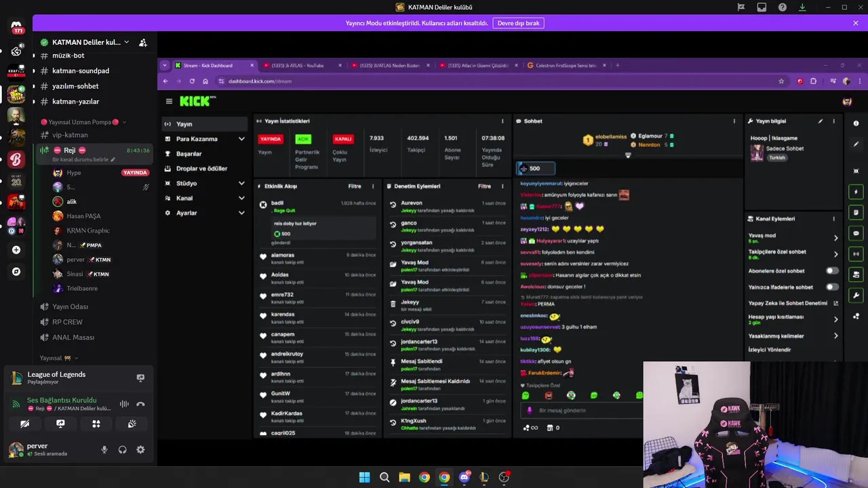This screenshot has height=488, width=868.
Task: Deafen audio with the headphones icon
Action: 123,449
